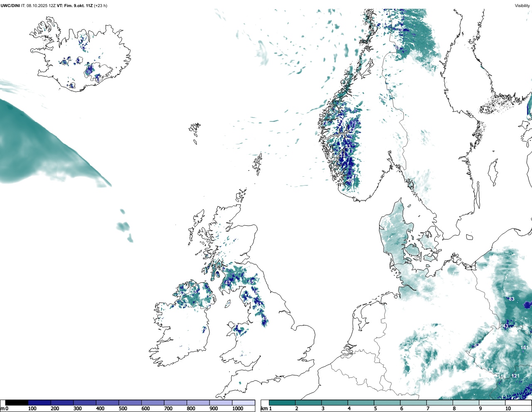Click the 'km' unit label of right legend
The width and height of the screenshot is (532, 412).
point(265,409)
